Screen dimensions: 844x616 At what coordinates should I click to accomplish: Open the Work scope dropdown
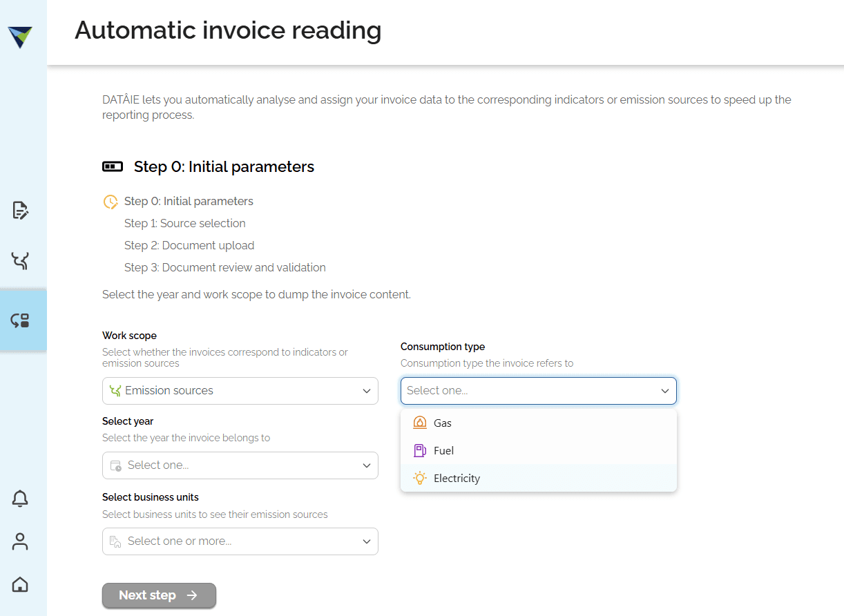pos(240,391)
